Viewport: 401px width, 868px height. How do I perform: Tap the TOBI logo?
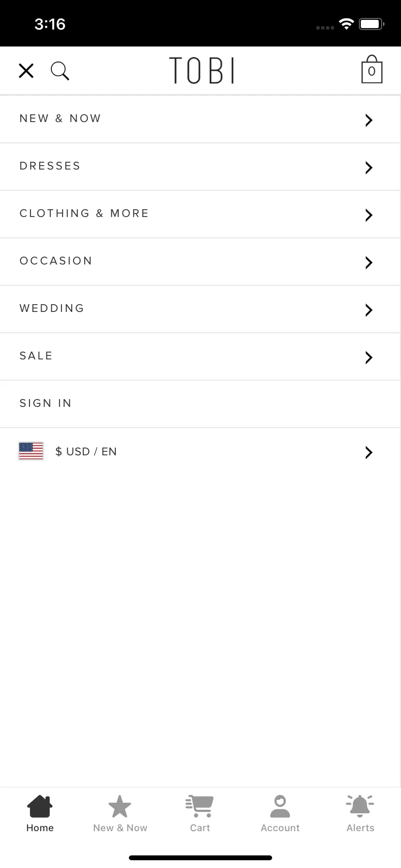(201, 70)
